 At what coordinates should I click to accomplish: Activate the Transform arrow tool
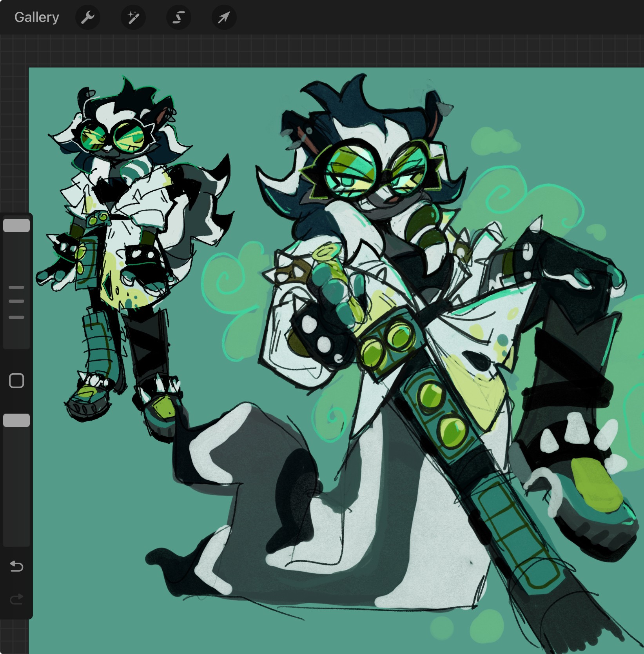coord(224,17)
